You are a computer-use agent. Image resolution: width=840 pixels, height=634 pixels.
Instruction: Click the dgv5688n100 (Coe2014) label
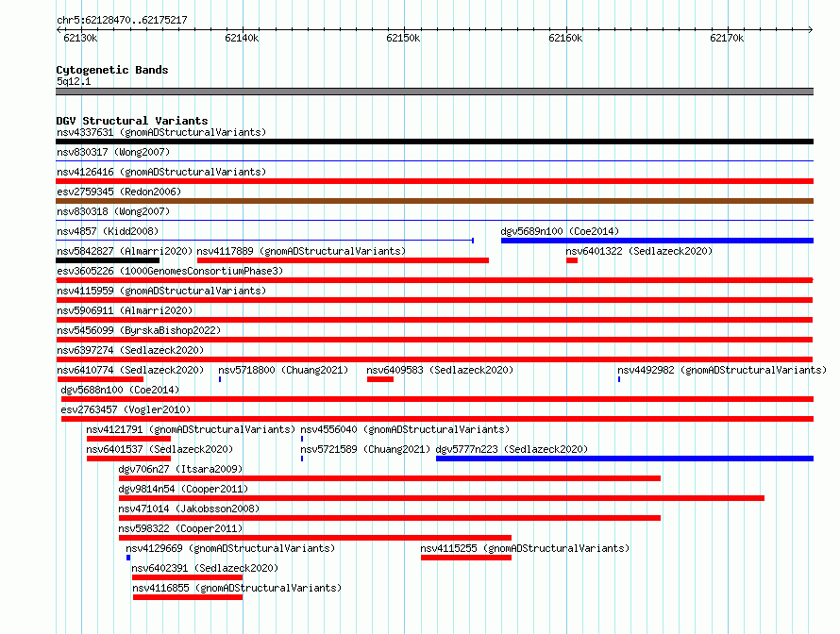[x=120, y=390]
